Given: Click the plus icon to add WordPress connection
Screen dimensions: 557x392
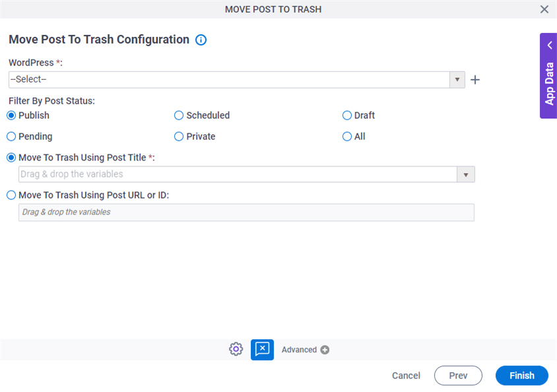Looking at the screenshot, I should [x=475, y=79].
